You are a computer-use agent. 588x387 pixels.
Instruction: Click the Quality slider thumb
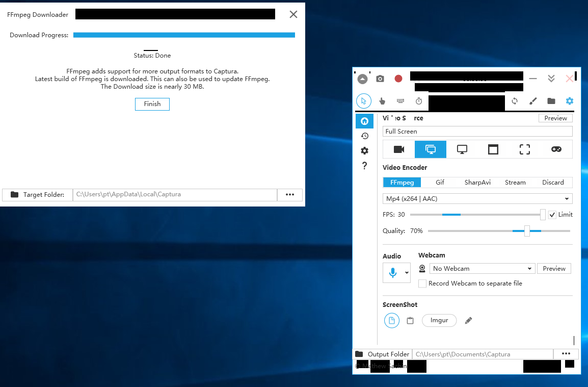point(527,231)
